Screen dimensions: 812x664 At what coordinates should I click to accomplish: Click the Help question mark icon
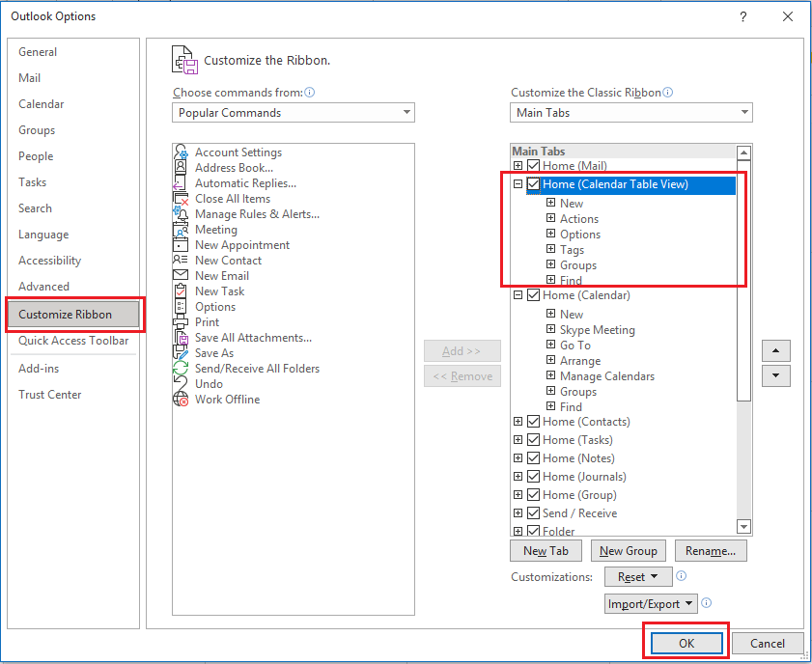coord(743,16)
